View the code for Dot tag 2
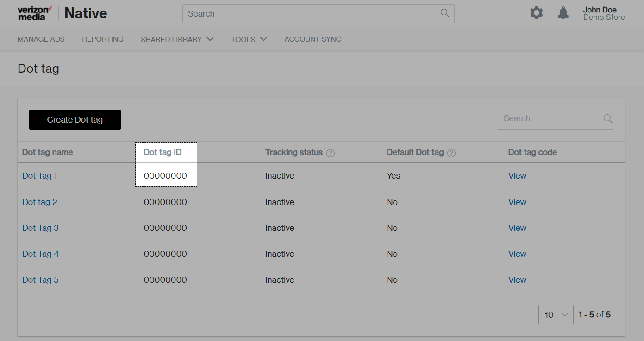Image resolution: width=644 pixels, height=341 pixels. [x=517, y=202]
